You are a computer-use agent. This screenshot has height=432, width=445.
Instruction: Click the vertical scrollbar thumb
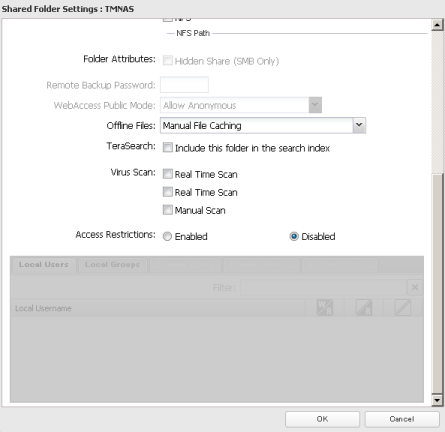(437, 283)
